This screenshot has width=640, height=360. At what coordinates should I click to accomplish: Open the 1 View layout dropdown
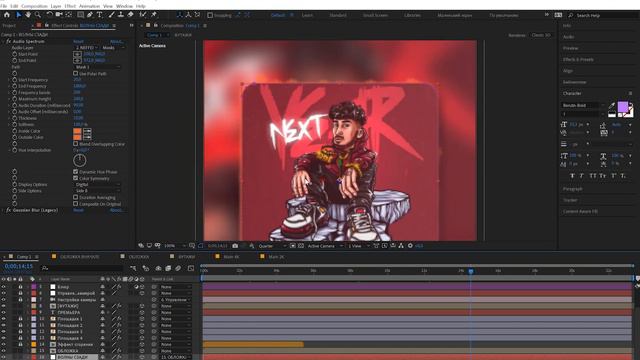pos(358,246)
